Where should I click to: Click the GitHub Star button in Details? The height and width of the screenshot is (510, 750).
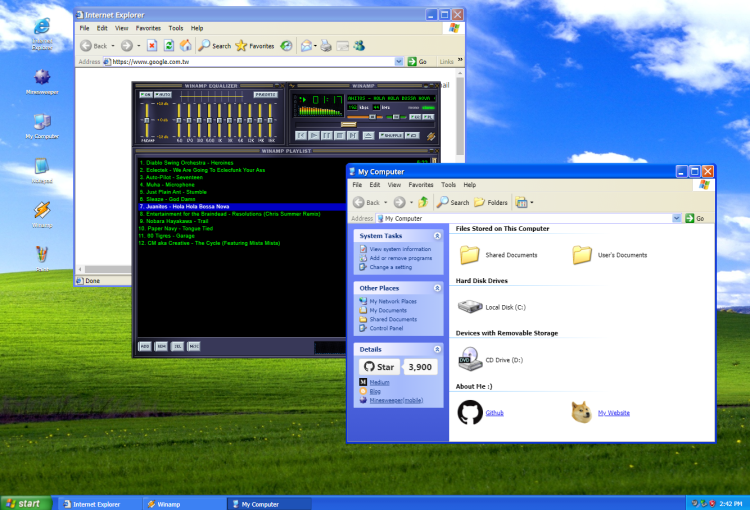pos(379,367)
